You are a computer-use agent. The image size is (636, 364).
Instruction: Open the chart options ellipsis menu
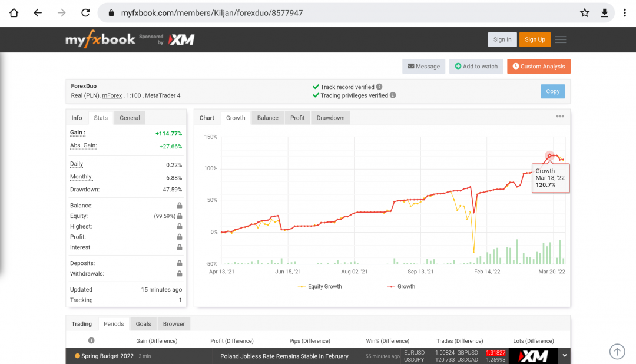560,117
